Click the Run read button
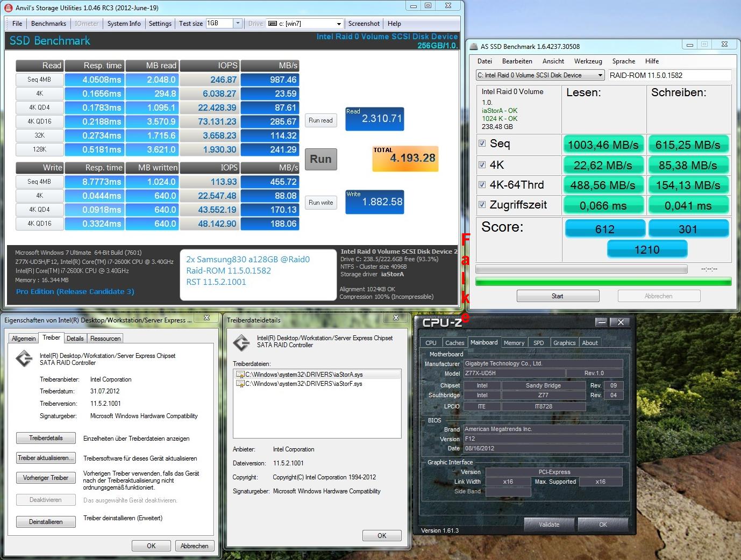741x560 pixels. point(320,120)
